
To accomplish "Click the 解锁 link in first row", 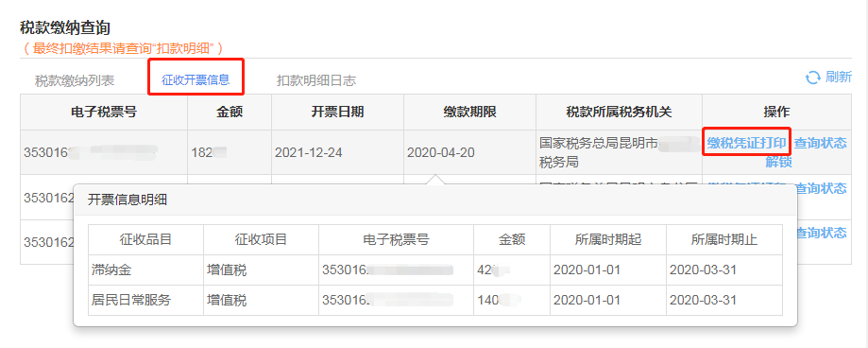I will (778, 162).
